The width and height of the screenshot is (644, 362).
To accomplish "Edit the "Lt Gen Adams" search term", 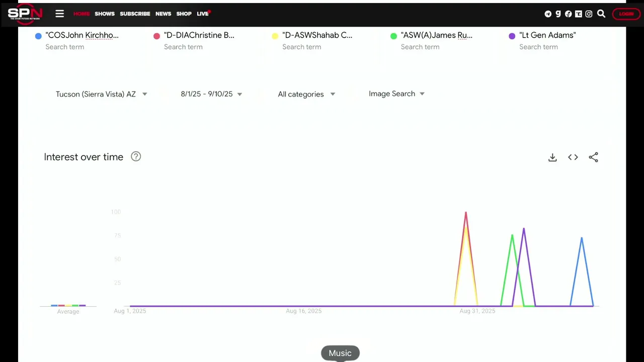I will 547,35.
